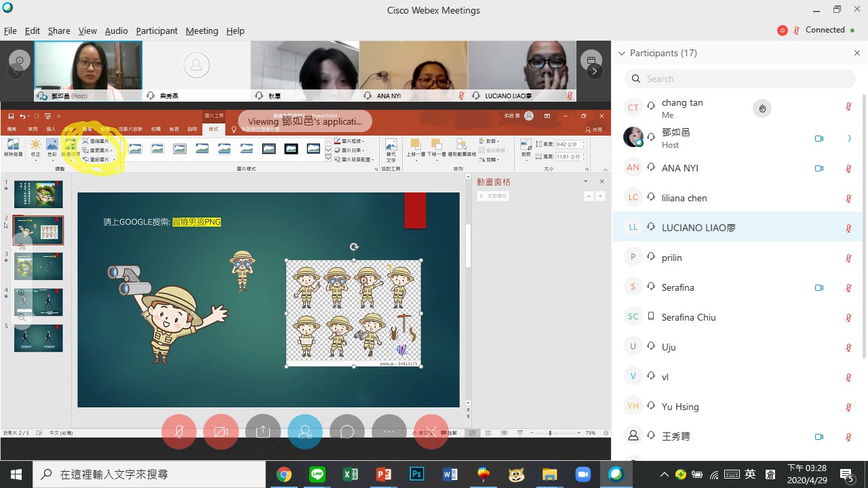Select Serafina Chiu in participants list
Viewport: 868px width, 488px height.
688,317
